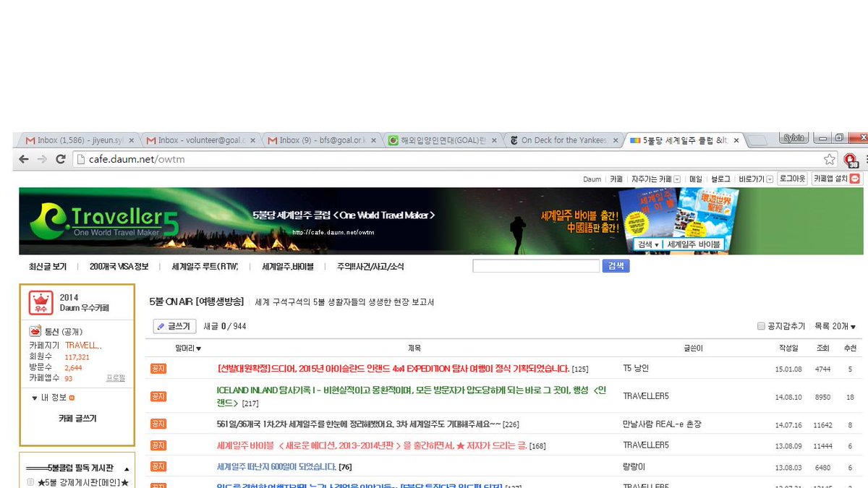Click the 메일 link in top bar
868x488 pixels.
[695, 179]
